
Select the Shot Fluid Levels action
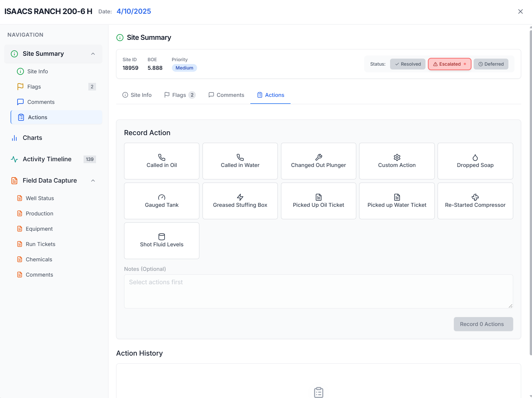161,241
